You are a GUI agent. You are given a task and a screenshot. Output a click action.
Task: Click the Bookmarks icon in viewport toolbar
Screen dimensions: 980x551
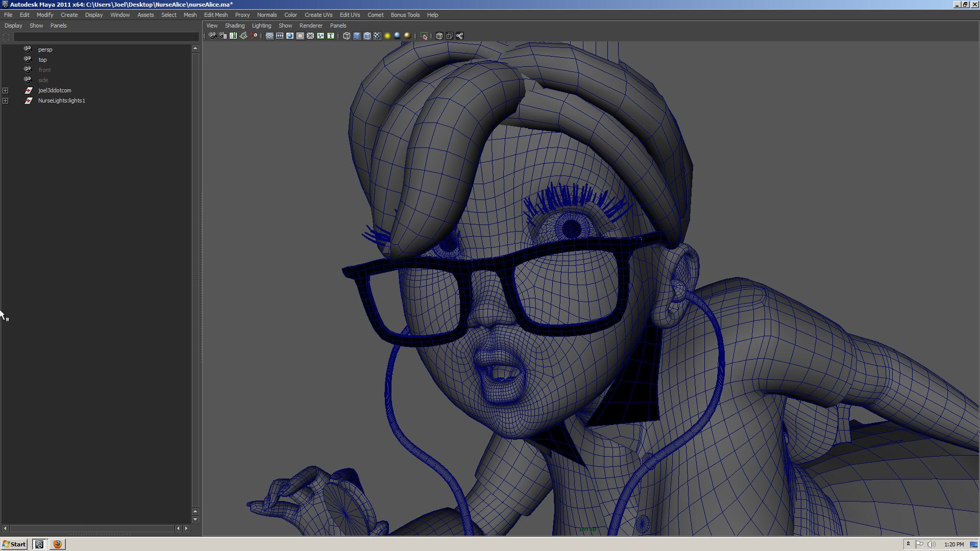click(233, 36)
